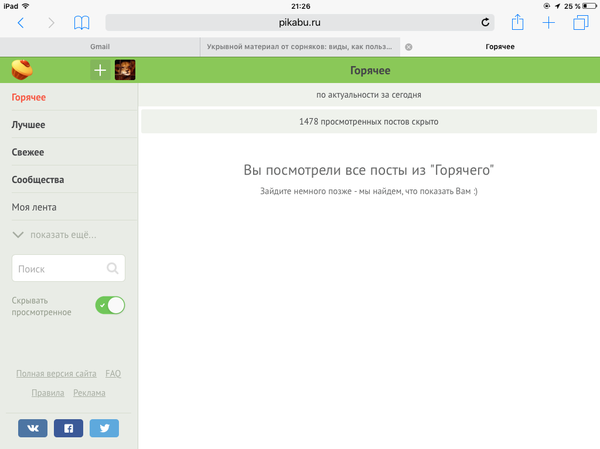
Task: Select "Лучшее" in the sidebar
Action: [x=28, y=125]
